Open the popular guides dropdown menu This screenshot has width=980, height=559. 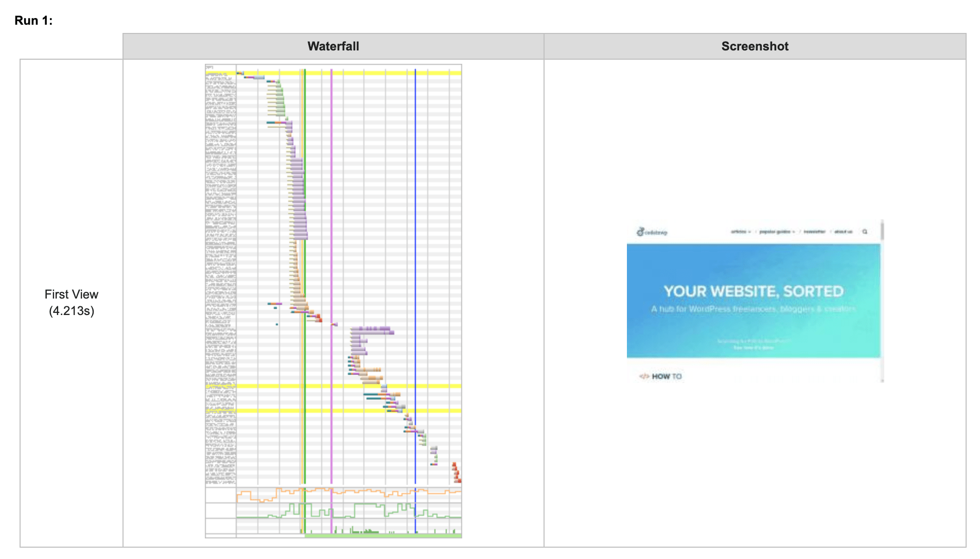pos(775,232)
